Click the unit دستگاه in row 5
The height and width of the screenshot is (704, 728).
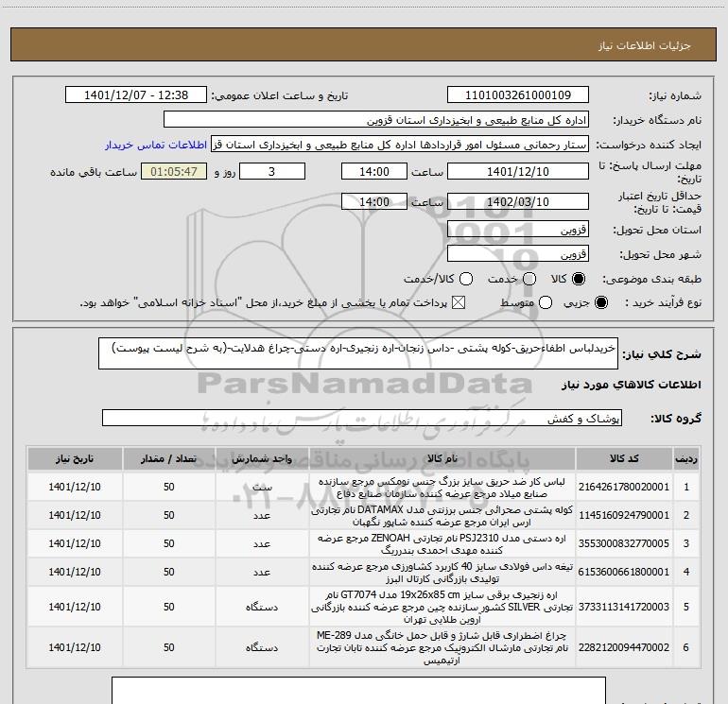point(262,607)
